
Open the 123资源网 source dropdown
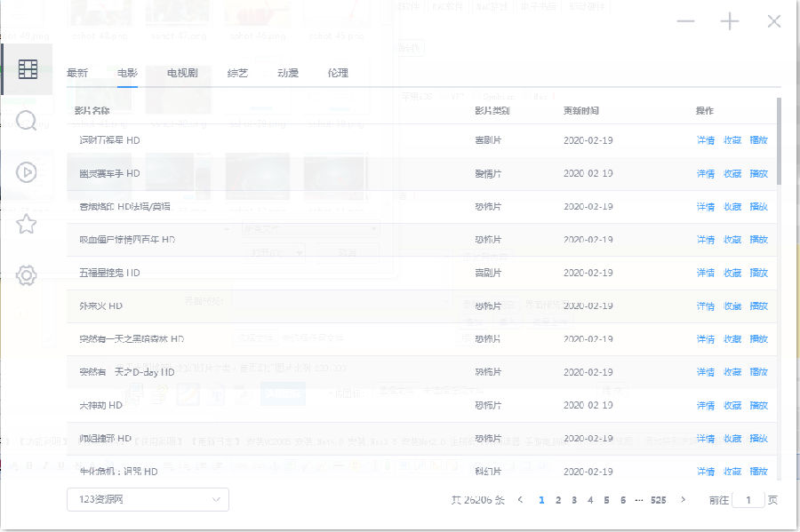(x=147, y=500)
